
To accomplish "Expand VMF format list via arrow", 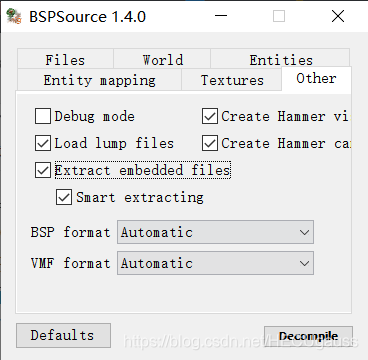I will coord(304,263).
